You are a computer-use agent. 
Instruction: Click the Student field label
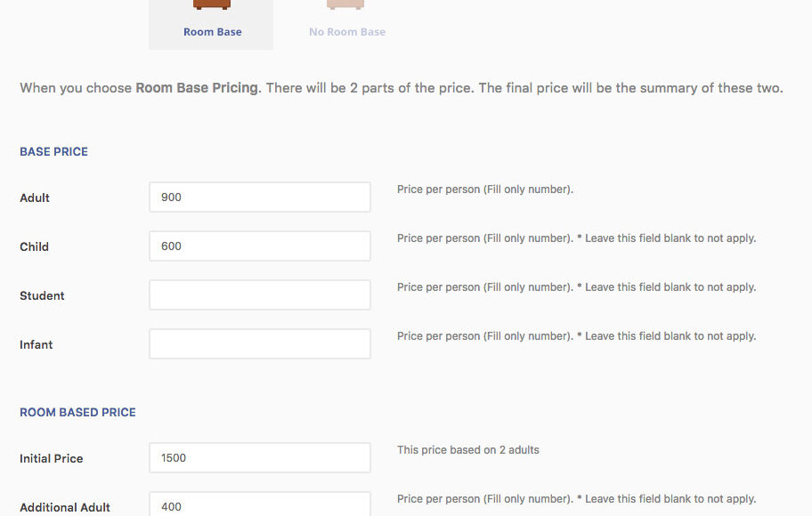42,295
